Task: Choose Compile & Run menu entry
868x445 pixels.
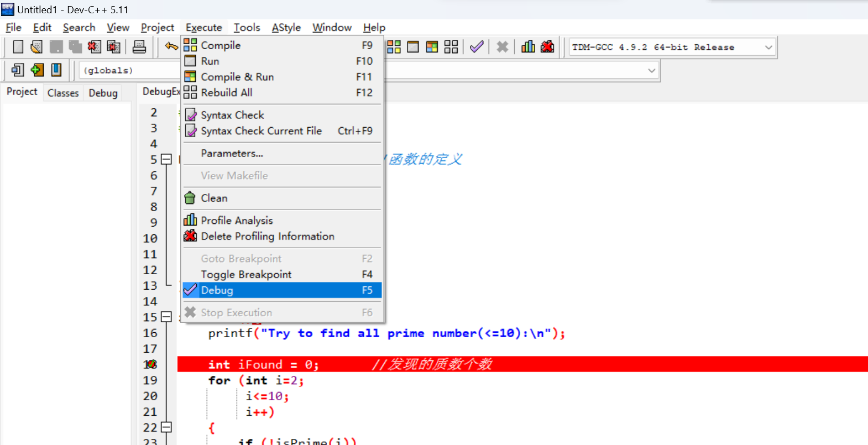Action: pos(282,77)
